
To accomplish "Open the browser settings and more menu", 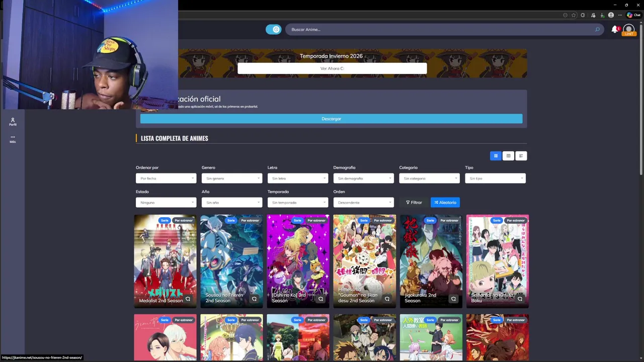I will (620, 15).
